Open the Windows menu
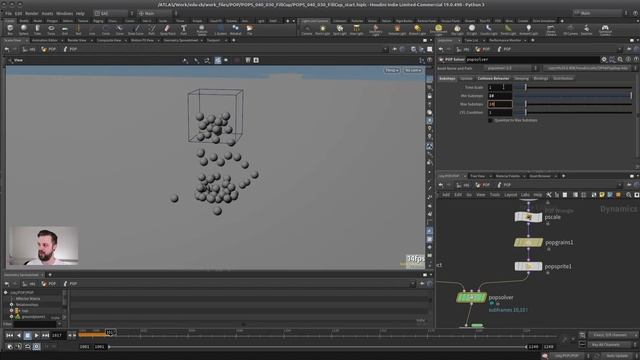 click(x=64, y=13)
